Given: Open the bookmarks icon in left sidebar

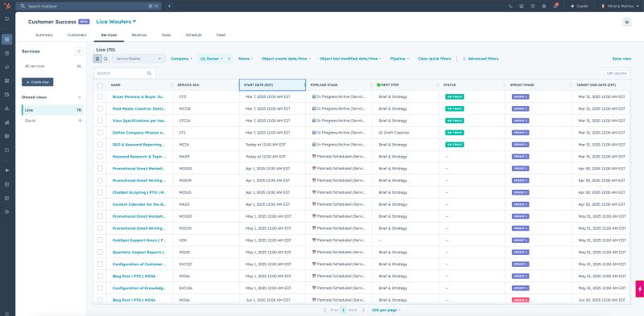Looking at the screenshot, I should tap(7, 18).
